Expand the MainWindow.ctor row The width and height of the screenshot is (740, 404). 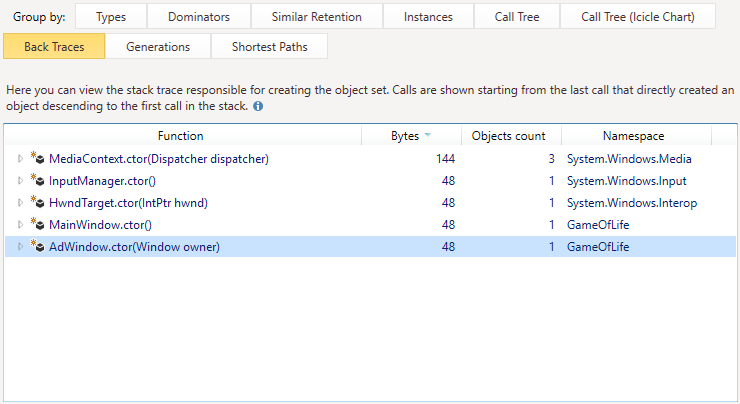(20, 225)
